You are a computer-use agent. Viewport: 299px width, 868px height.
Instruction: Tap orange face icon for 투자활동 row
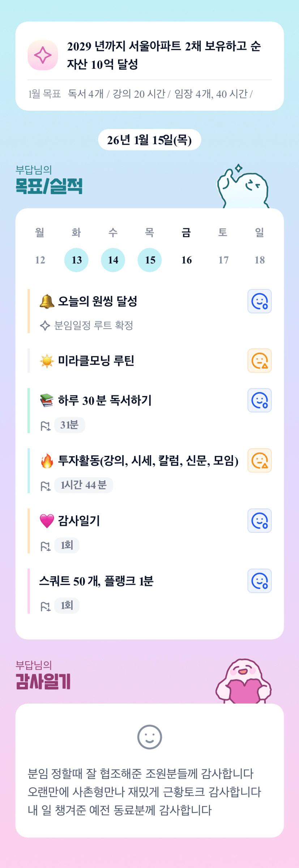259,461
